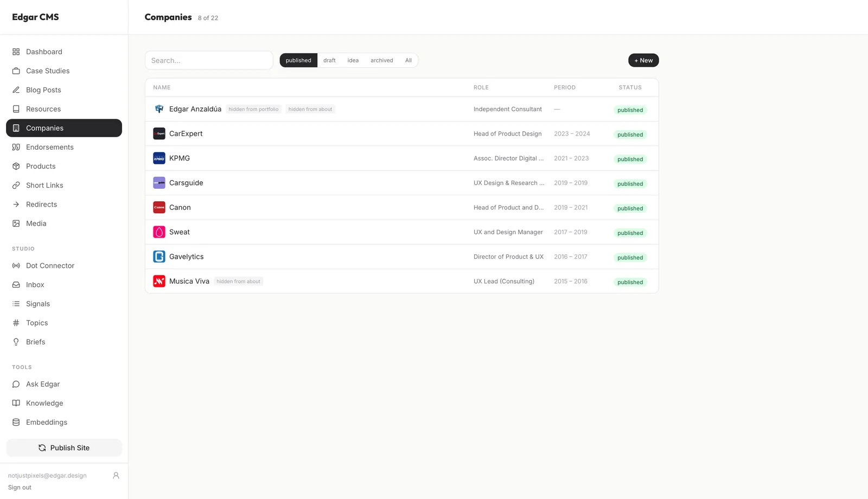Image resolution: width=868 pixels, height=499 pixels.
Task: Open the Dashboard grid icon
Action: point(16,52)
